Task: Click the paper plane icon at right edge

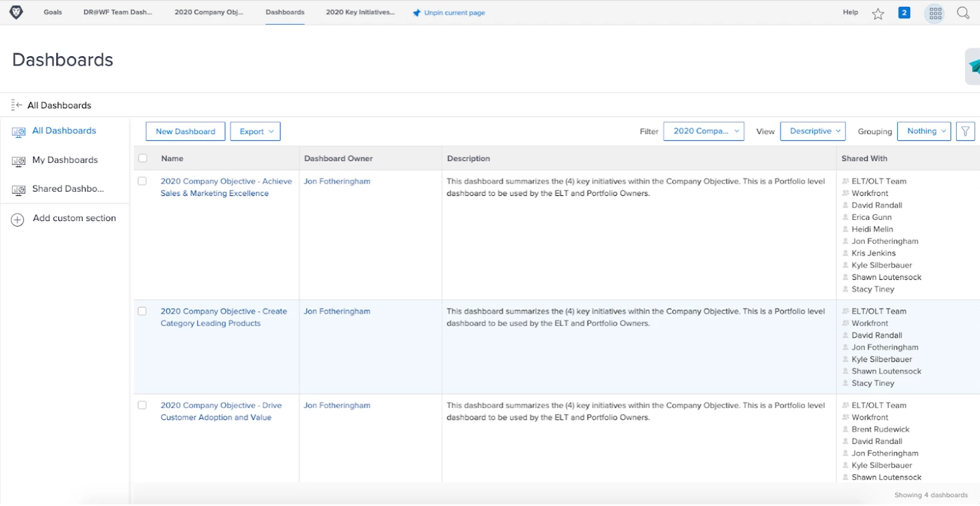Action: pyautogui.click(x=973, y=66)
